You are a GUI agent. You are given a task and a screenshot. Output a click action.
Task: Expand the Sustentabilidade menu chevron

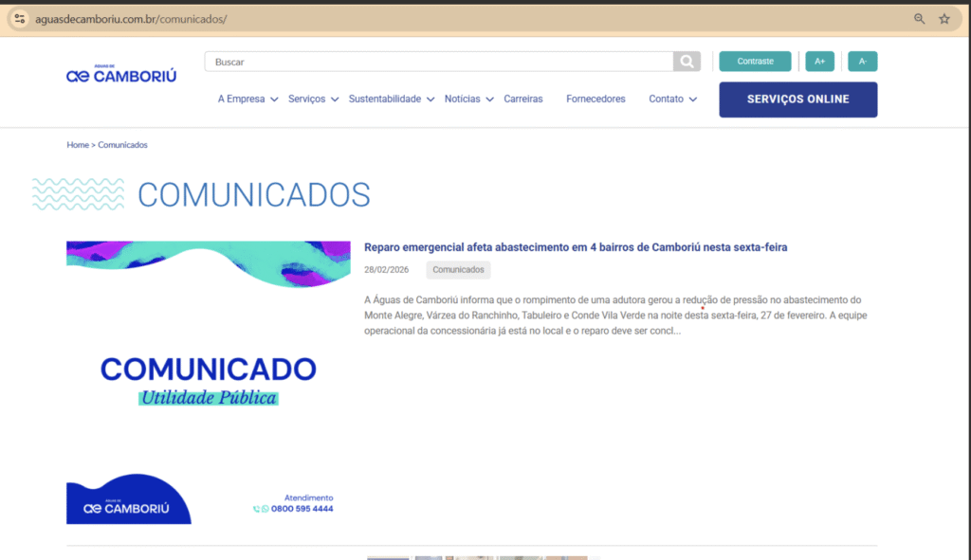coord(431,99)
